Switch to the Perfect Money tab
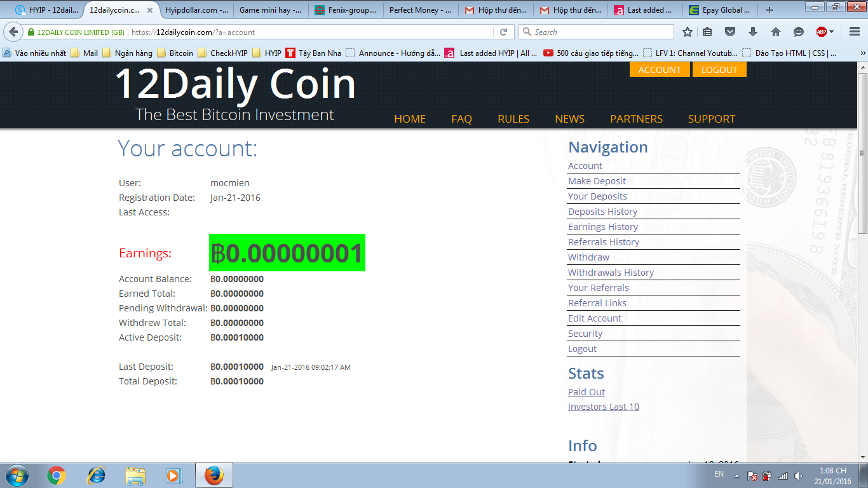The width and height of the screenshot is (868, 488). [421, 10]
